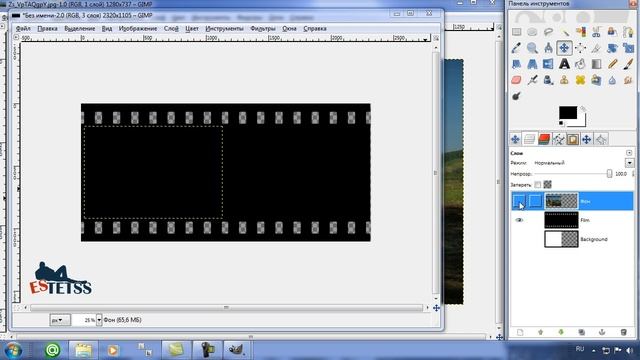The height and width of the screenshot is (360, 640).
Task: Select the Color Picker eyedropper tool
Action: point(516,48)
